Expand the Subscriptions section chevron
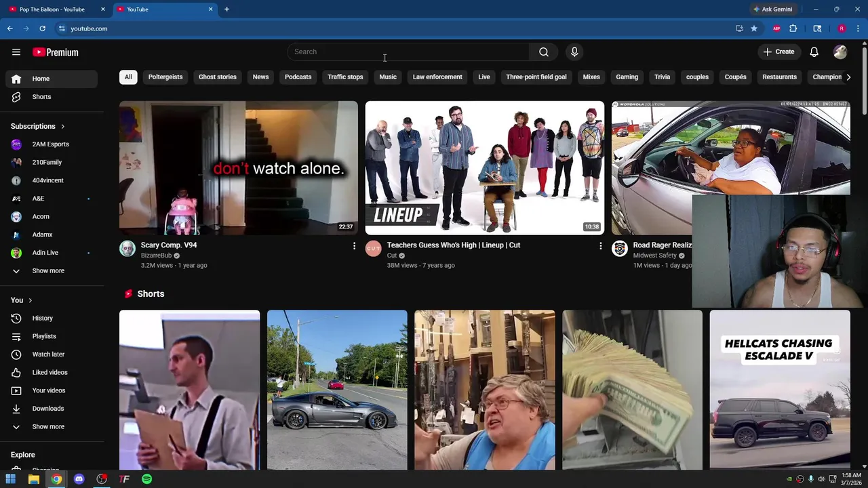Screen dimensions: 868x488 click(x=63, y=127)
